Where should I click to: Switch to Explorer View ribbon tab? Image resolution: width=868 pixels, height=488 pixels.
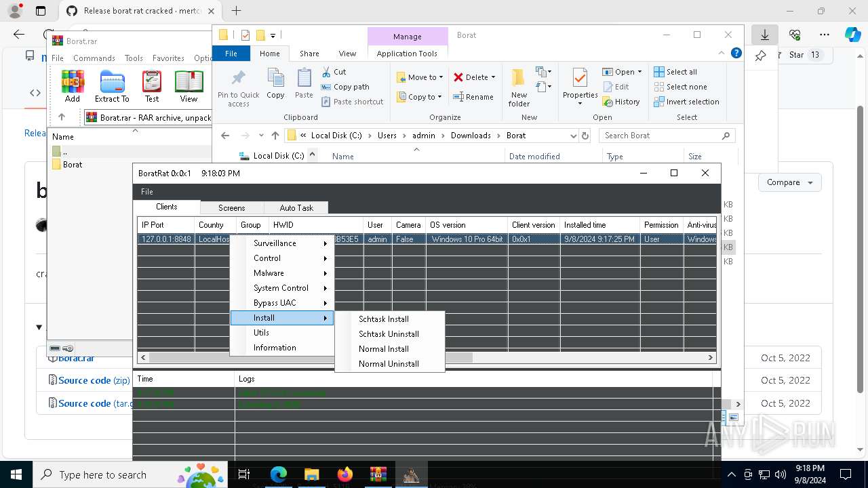[x=347, y=54]
